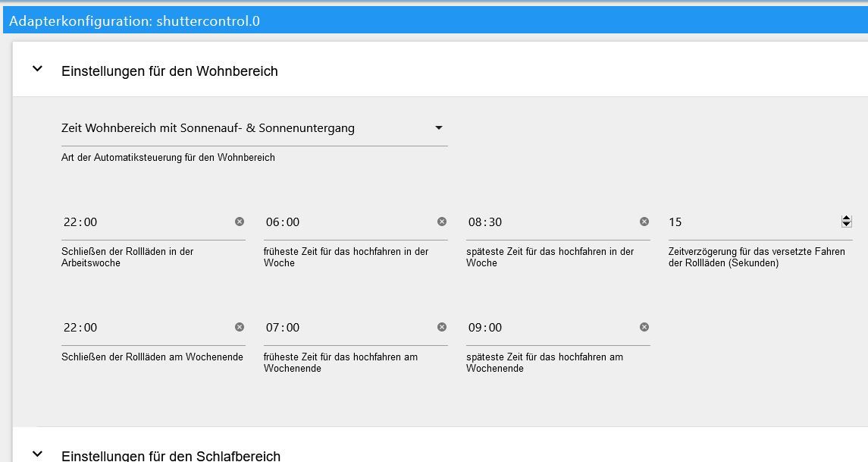The image size is (868, 462).
Task: Click 'früheste Zeit für das hochfahren am Wochenende' label
Action: click(340, 363)
